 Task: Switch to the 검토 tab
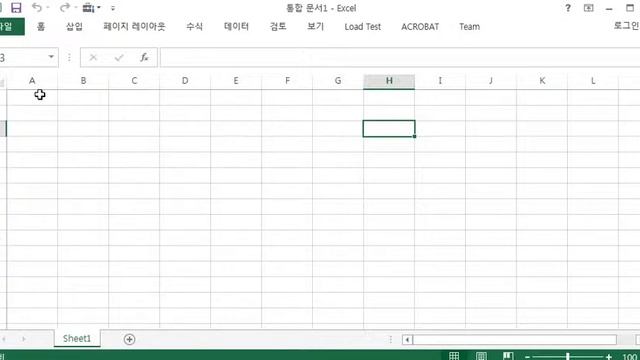(278, 27)
